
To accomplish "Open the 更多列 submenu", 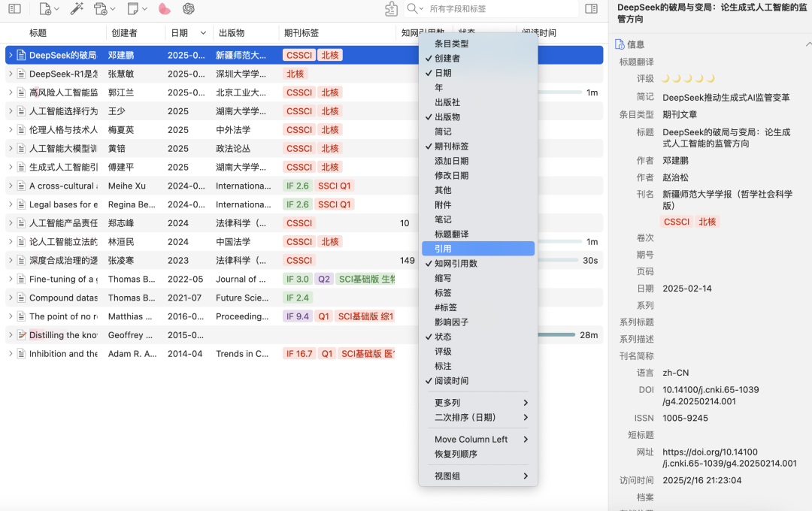I will click(478, 403).
